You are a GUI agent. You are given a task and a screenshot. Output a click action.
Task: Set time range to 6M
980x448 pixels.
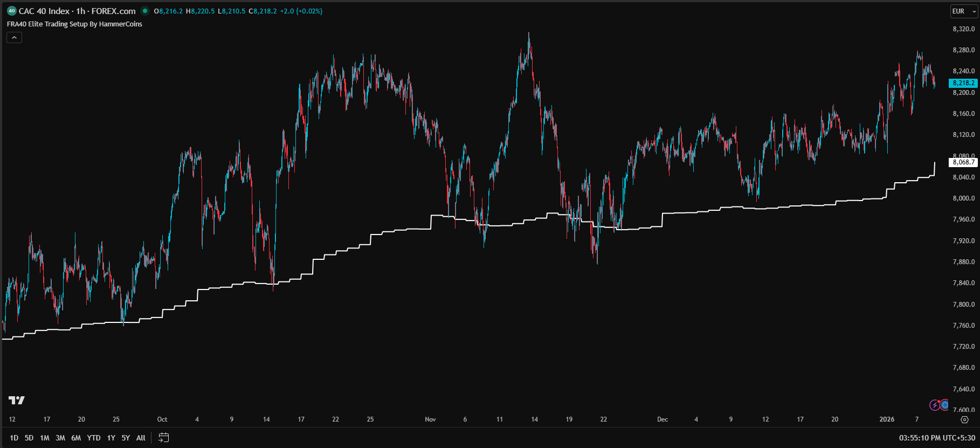pos(76,438)
